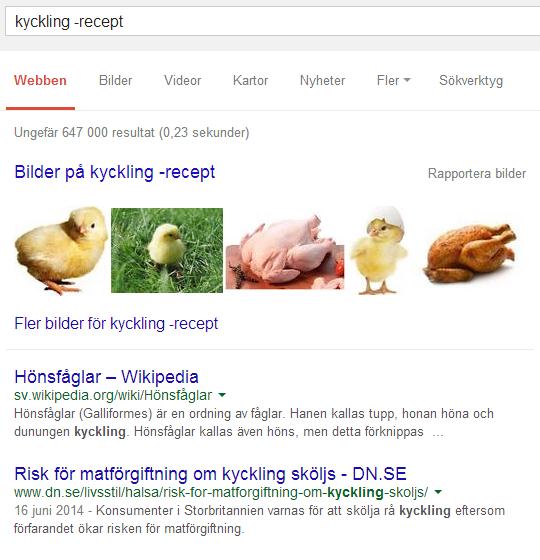
Task: Open the raw chicken thumbnail
Action: point(285,251)
